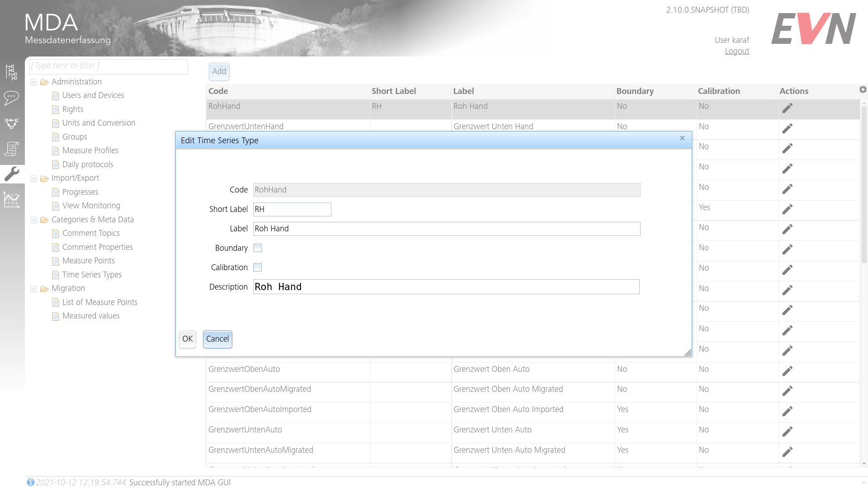Click the edit pencil icon for RohHand row

click(x=788, y=108)
